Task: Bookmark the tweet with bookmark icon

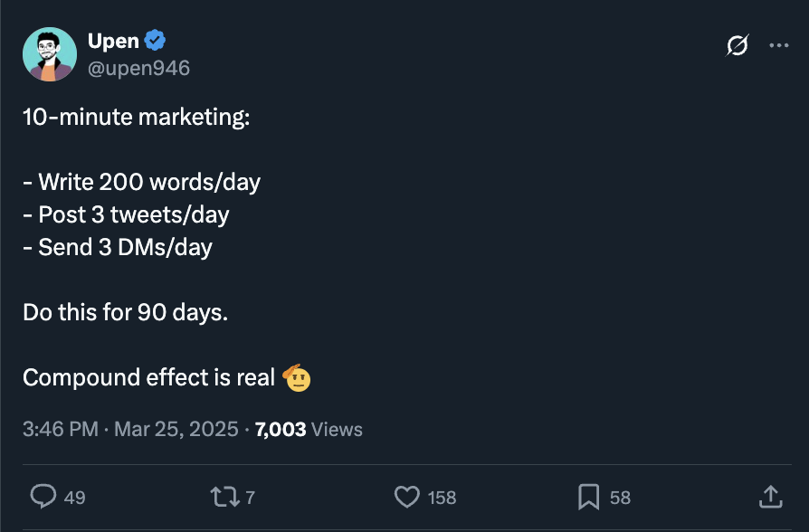Action: (x=589, y=497)
